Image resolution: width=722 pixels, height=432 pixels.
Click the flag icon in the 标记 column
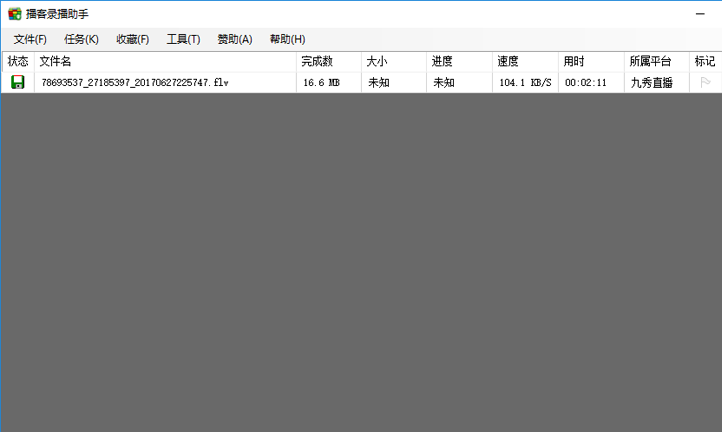[705, 82]
